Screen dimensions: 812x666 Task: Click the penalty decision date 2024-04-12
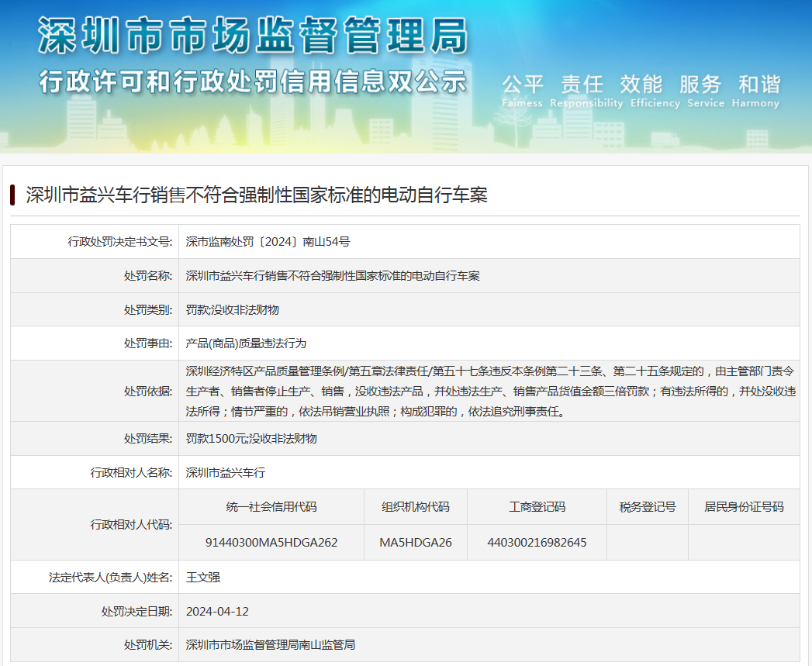point(217,612)
